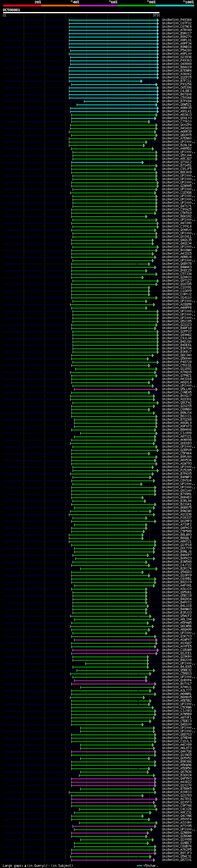
Task: Select the UniRef100_Q67N36 hit label
Action: click(177, 772)
